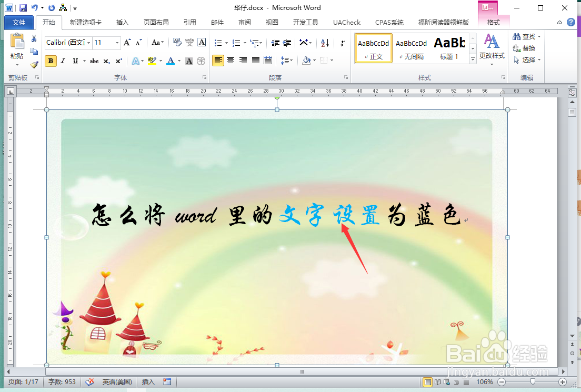This screenshot has height=392, width=581.
Task: Click the Character Shading icon
Action: pos(189,61)
